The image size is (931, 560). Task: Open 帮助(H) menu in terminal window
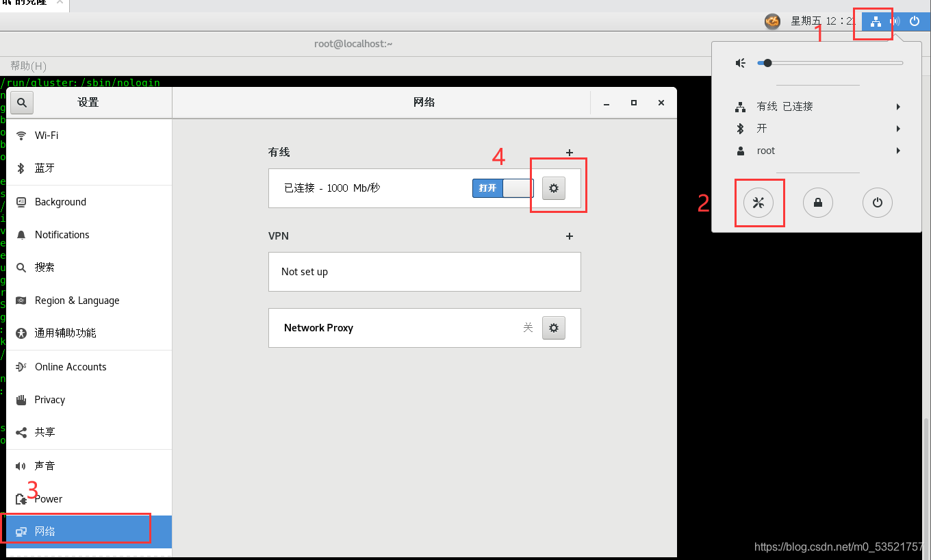point(28,66)
